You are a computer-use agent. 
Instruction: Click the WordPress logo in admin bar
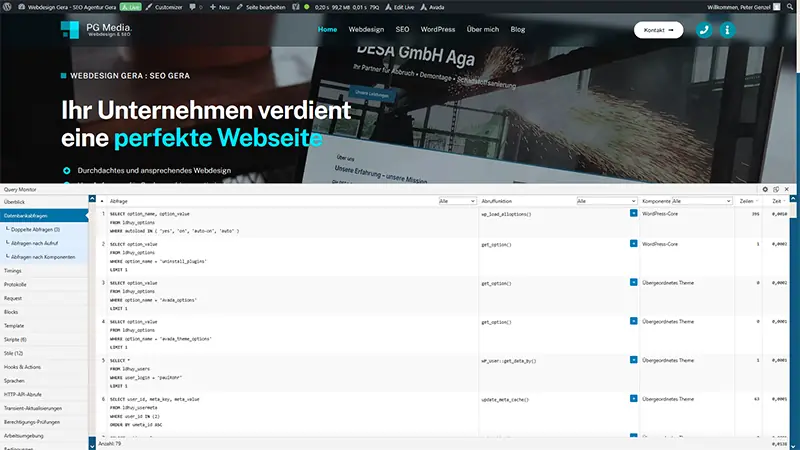pyautogui.click(x=7, y=7)
